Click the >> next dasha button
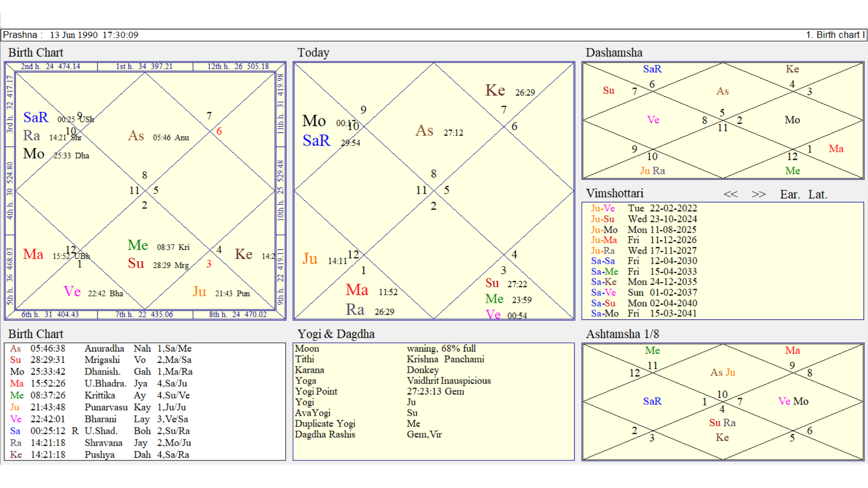This screenshot has height=488, width=868. 759,194
